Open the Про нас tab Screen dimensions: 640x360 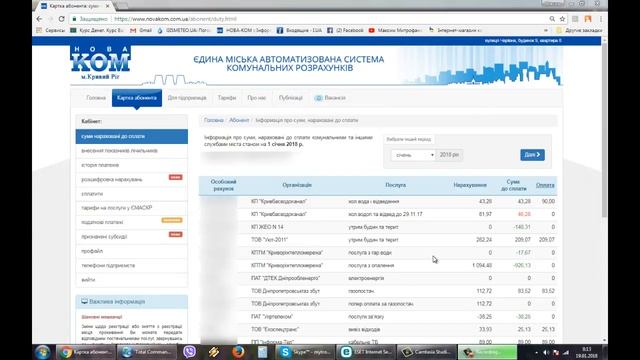pos(256,98)
